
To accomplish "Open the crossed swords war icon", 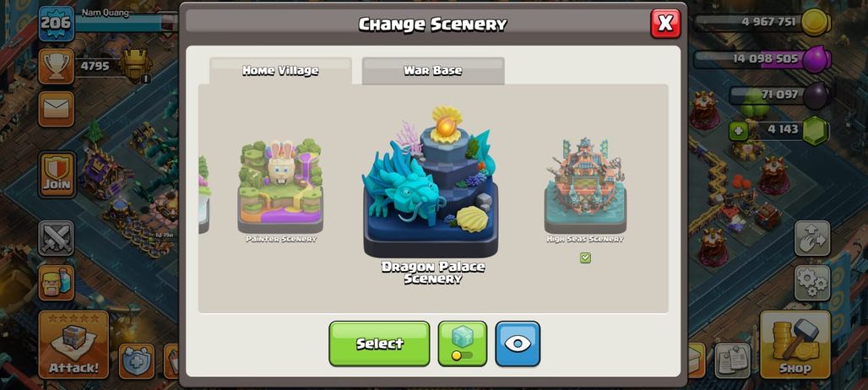I will [x=56, y=238].
